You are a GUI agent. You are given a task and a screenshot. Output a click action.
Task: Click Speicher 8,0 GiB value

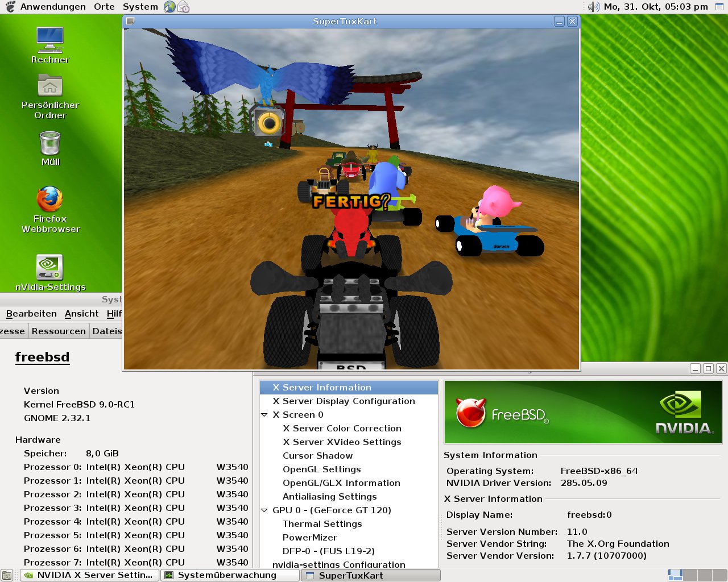[102, 454]
